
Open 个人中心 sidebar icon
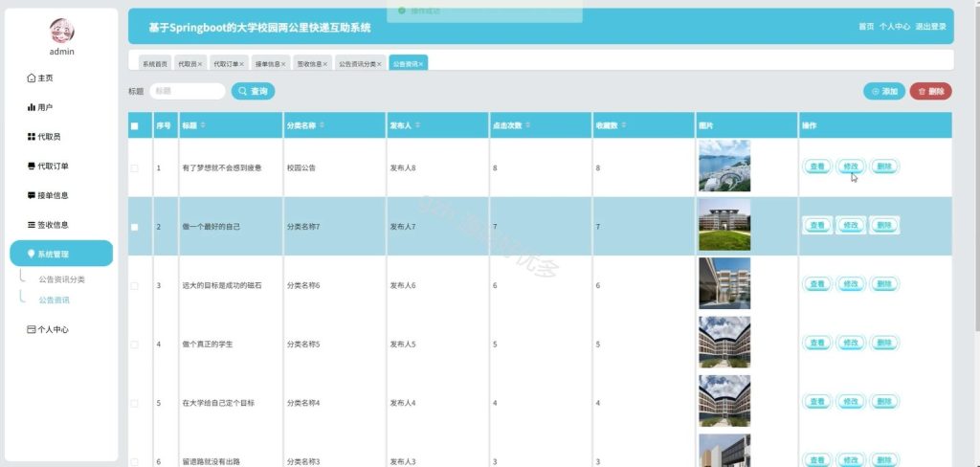[32, 329]
